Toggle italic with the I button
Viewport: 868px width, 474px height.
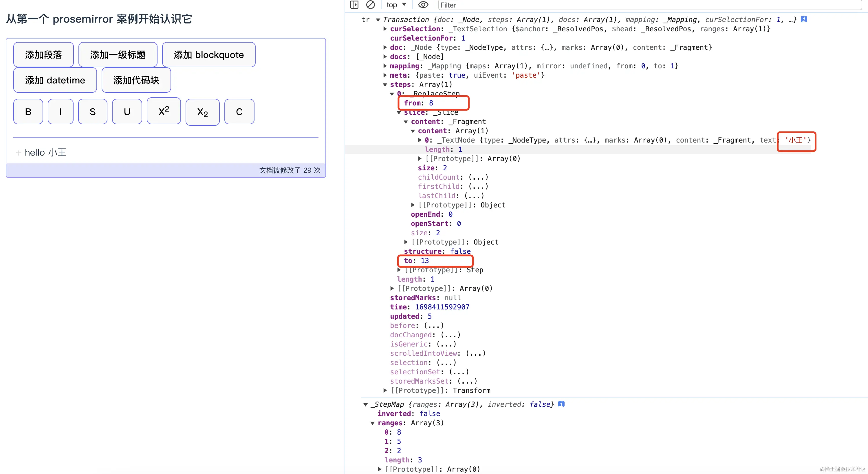[x=60, y=112]
